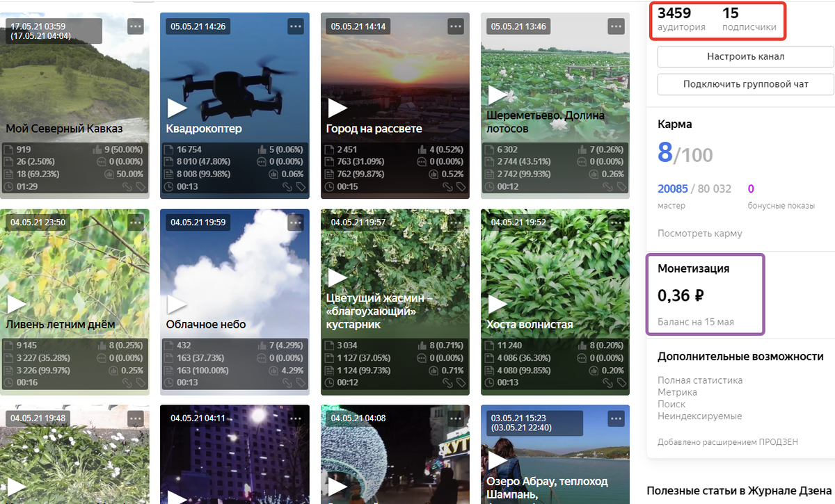Click the 20085 мастер karma value
The height and width of the screenshot is (504, 835).
[x=673, y=189]
